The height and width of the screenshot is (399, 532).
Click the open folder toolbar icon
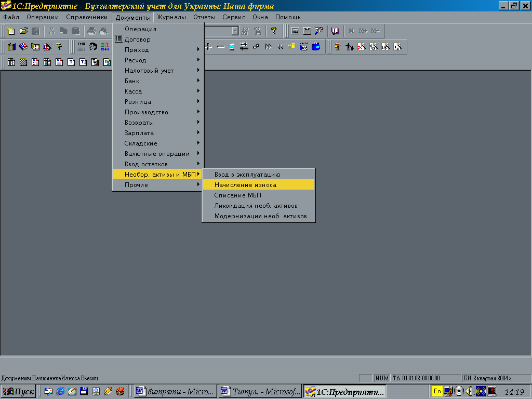point(23,31)
